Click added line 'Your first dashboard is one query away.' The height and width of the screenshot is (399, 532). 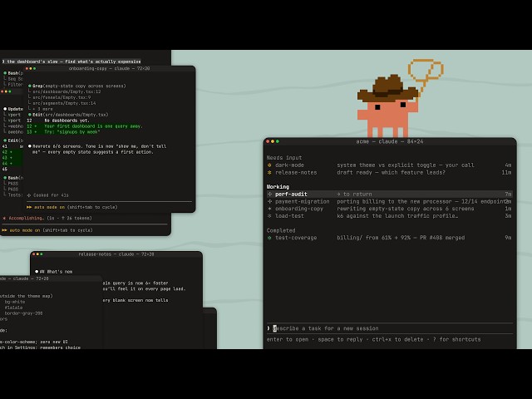click(93, 126)
